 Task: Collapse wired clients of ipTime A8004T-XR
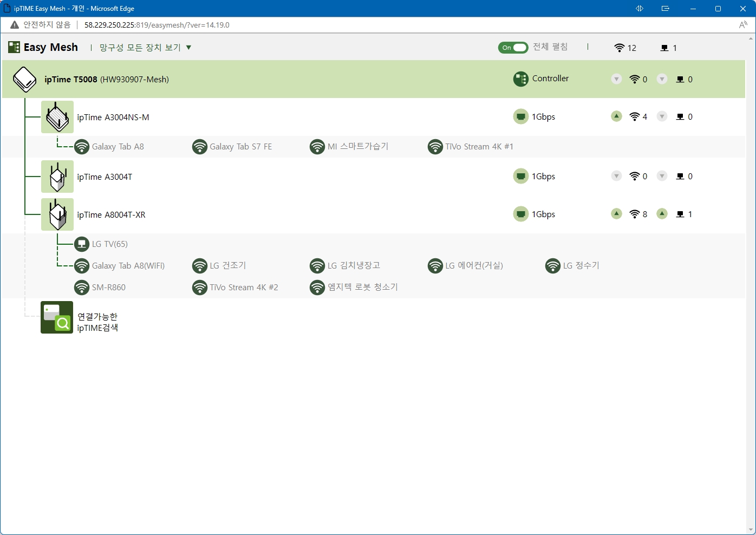tap(662, 214)
